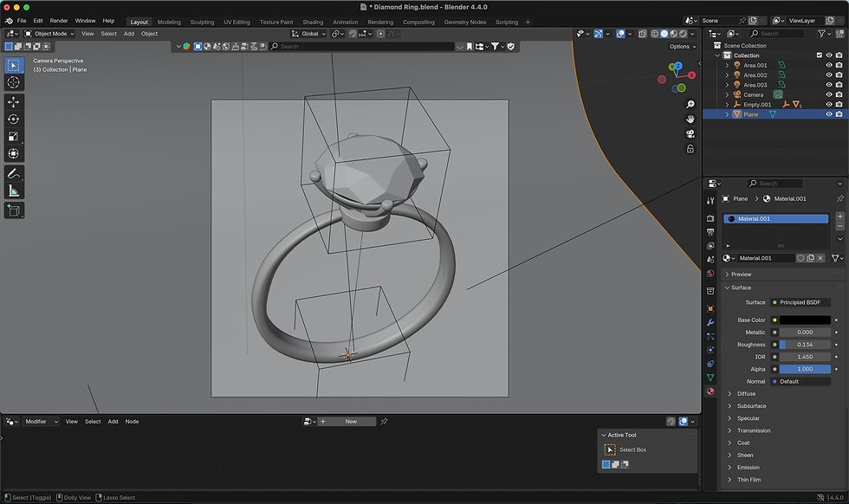Click Blender logo menu icon

click(9, 21)
